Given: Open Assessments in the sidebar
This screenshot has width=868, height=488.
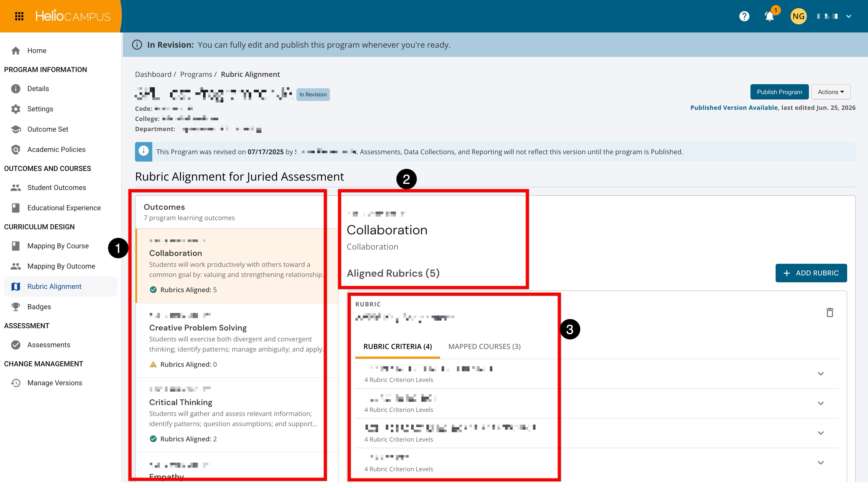Looking at the screenshot, I should click(61, 345).
